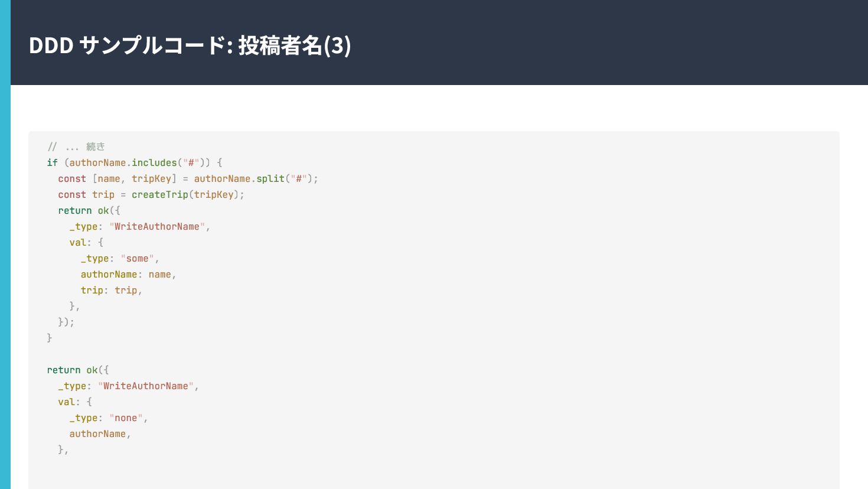Click the "authorName: name," property line
Screen dimensions: 868x489
[128, 274]
